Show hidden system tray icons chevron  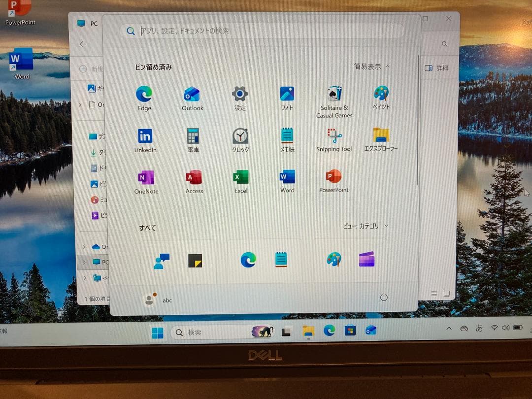(x=449, y=329)
